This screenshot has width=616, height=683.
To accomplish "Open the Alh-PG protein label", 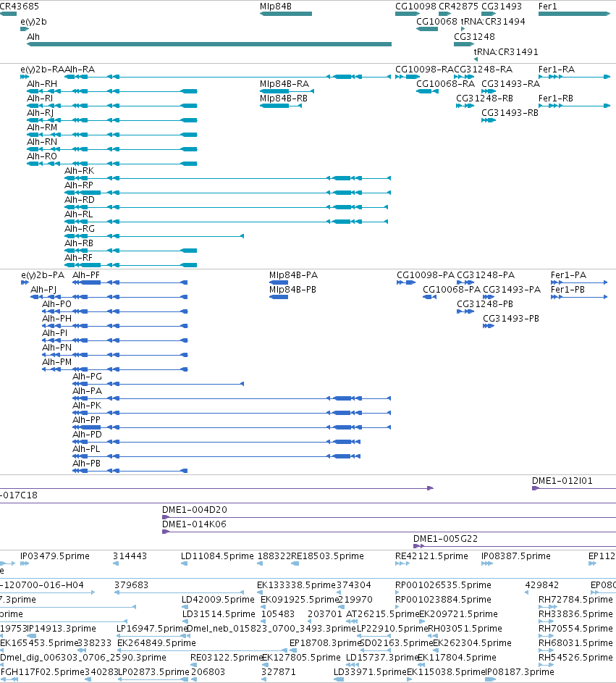I will (87, 377).
